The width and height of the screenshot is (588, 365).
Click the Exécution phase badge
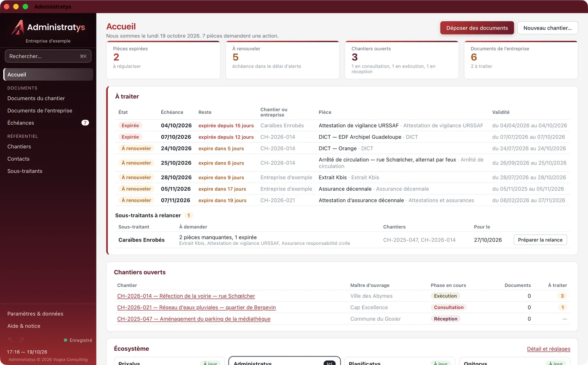(445, 296)
